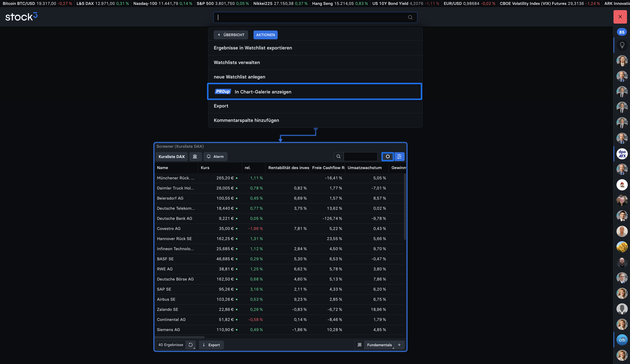Click the Alarm button label in the screener
Viewport: 630px width, 364px height.
(x=218, y=157)
